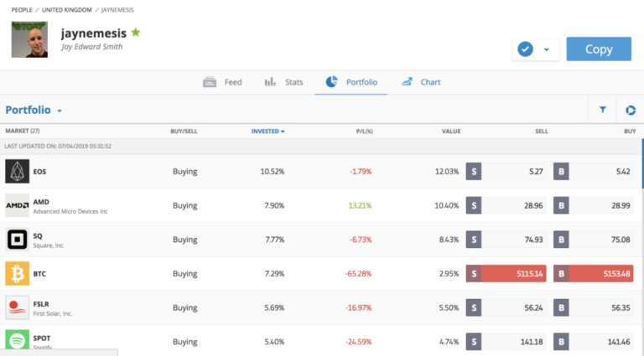This screenshot has width=644, height=356.
Task: Click the Chart line graph icon
Action: (x=407, y=81)
